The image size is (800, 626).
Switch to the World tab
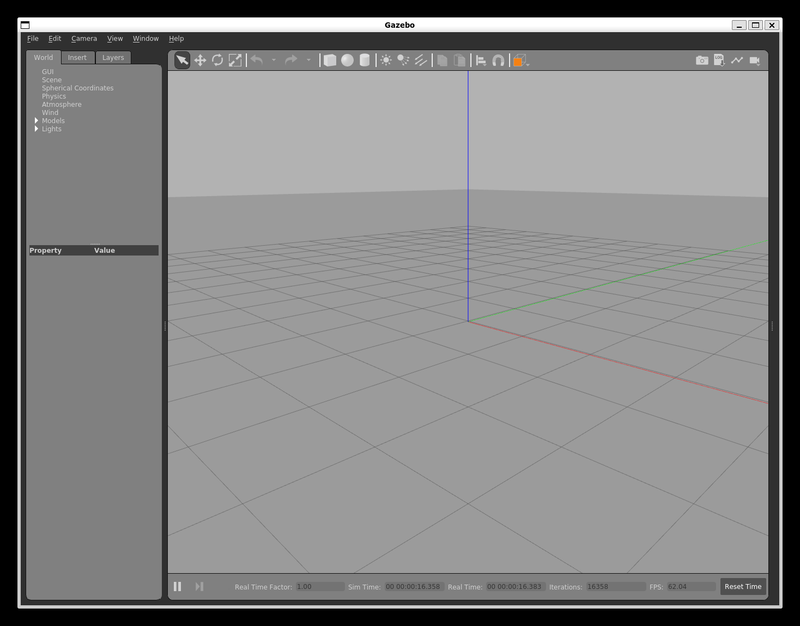[x=43, y=57]
